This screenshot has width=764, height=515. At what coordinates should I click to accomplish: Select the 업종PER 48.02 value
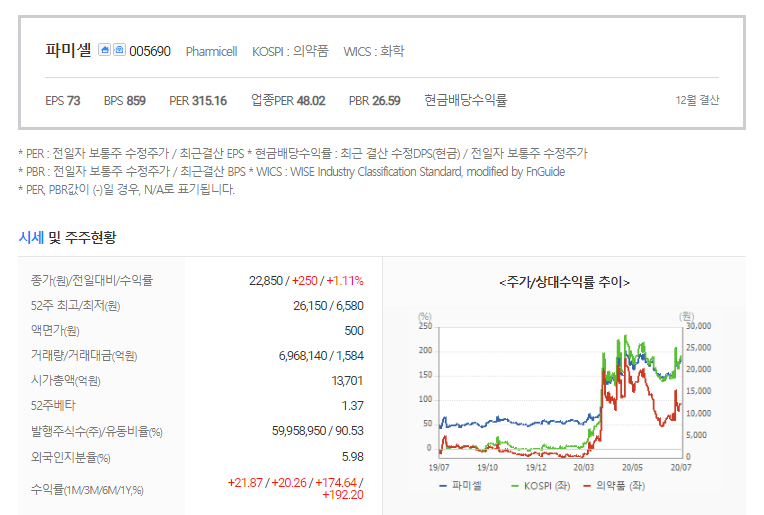[288, 100]
